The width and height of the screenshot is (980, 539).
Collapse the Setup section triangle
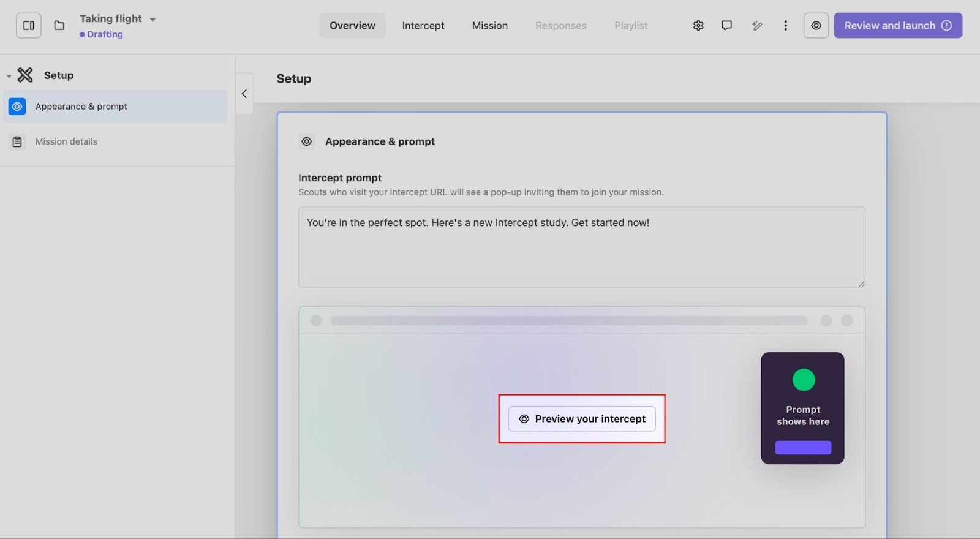click(x=9, y=76)
